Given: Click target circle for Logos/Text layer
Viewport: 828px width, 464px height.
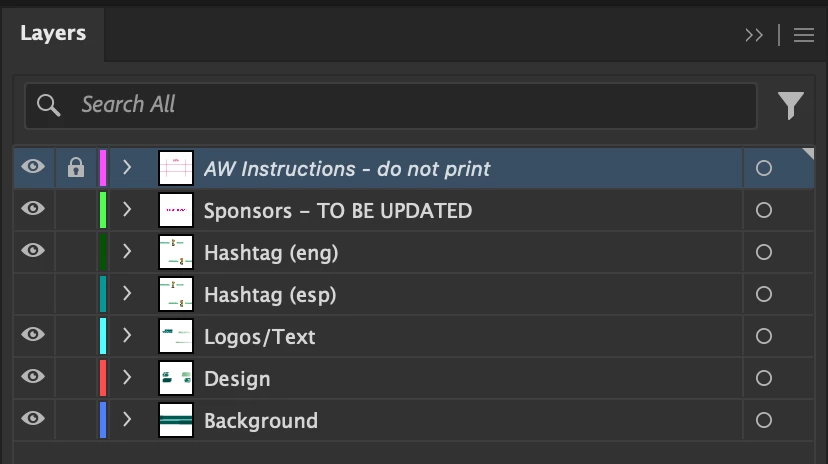Looking at the screenshot, I should click(x=764, y=336).
